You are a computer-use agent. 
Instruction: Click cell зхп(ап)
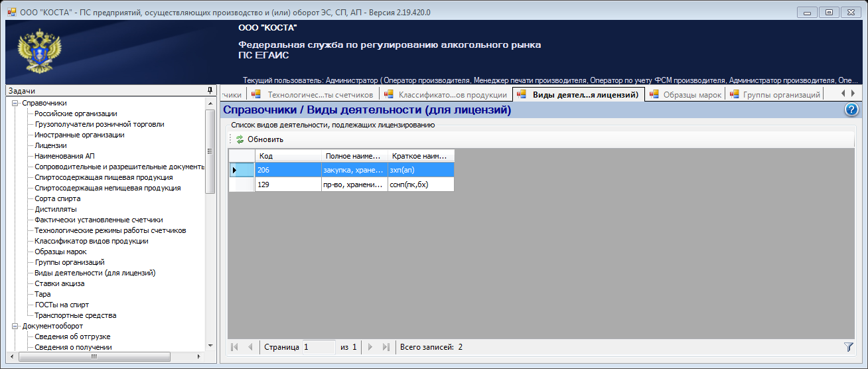click(421, 170)
